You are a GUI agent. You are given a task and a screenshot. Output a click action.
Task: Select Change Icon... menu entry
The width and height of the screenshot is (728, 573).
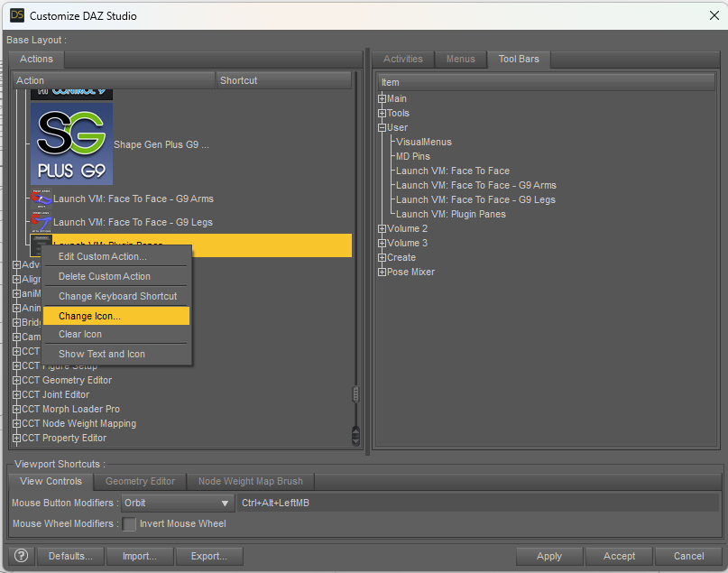click(x=116, y=316)
